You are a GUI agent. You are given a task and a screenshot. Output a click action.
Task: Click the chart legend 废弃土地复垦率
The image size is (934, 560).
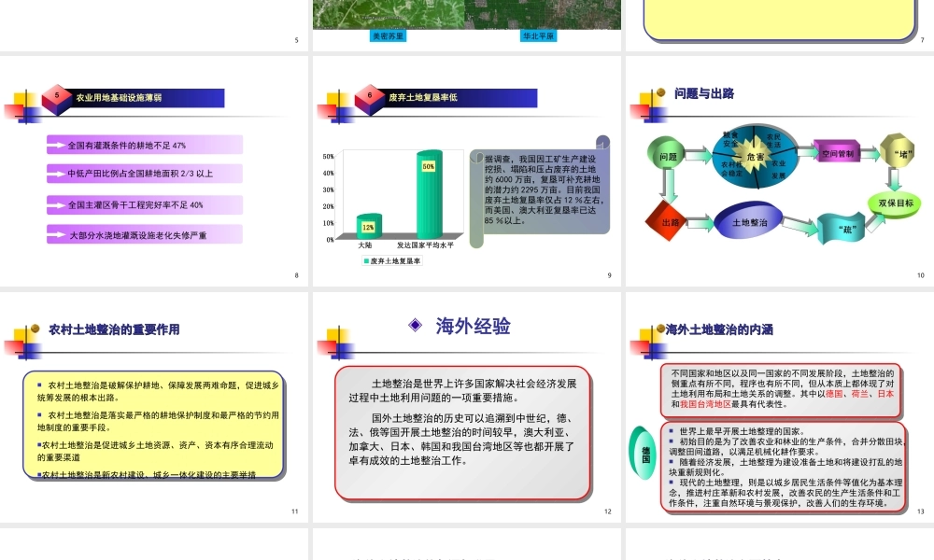(392, 260)
